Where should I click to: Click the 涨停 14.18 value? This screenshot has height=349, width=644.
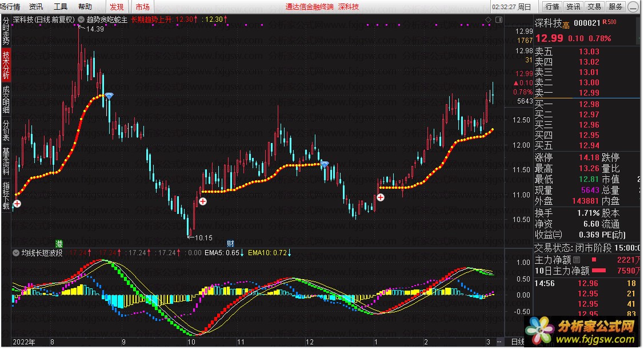pos(589,158)
